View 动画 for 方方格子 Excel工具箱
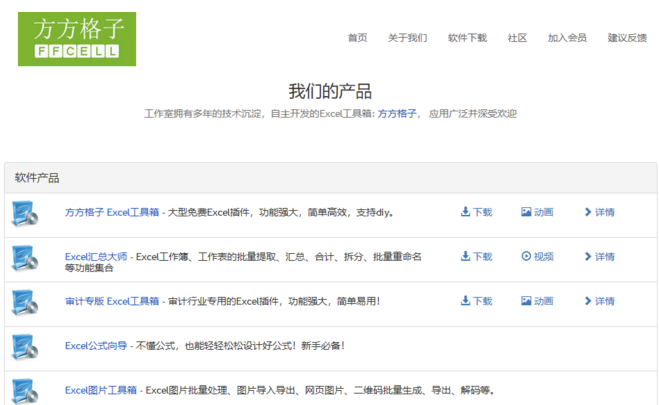 tap(537, 212)
